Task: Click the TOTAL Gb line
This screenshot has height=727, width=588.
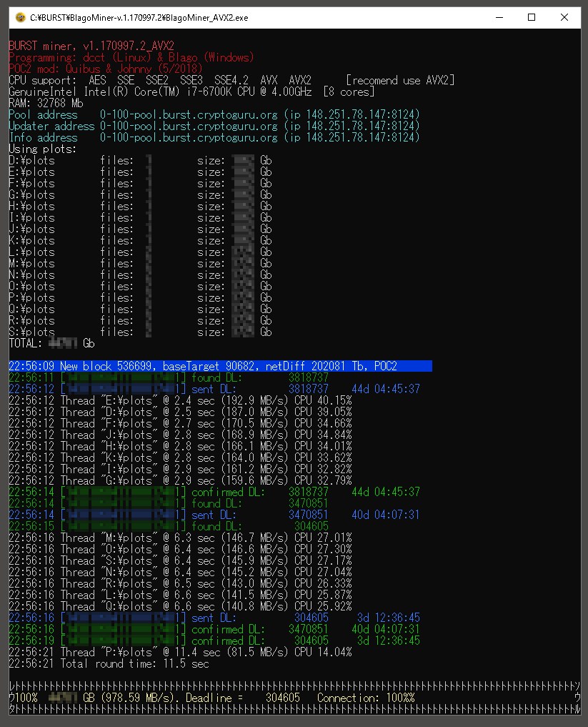Action: point(51,343)
